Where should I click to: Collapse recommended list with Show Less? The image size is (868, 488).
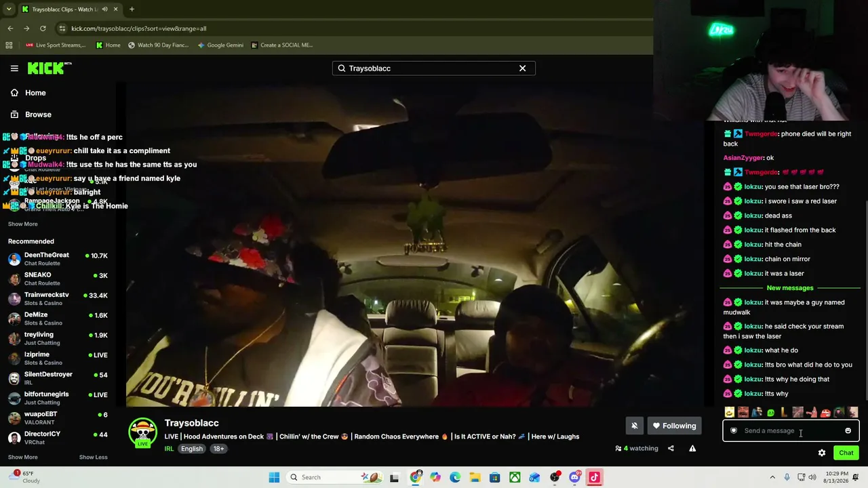point(93,457)
